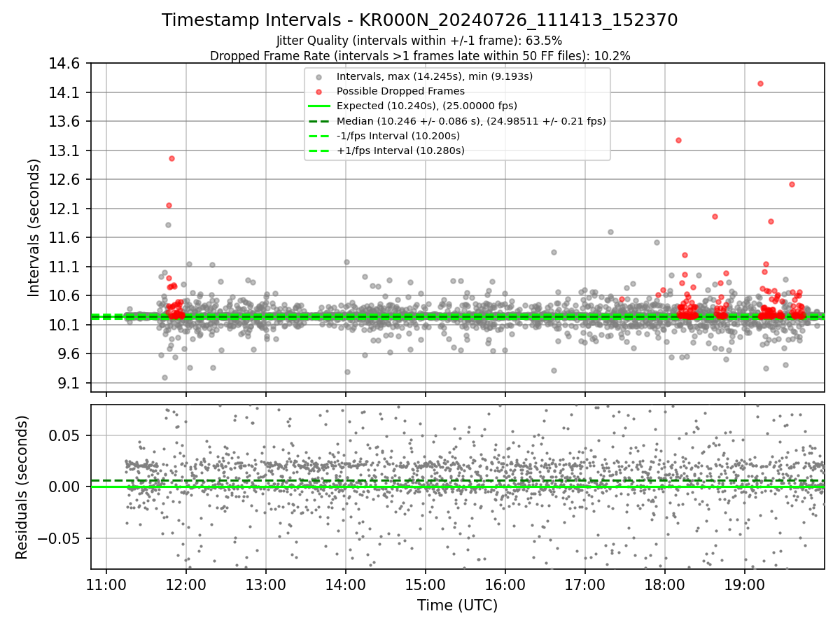The image size is (840, 630).
Task: Click the red outlier point near 13.3 seconds
Action: [x=678, y=140]
